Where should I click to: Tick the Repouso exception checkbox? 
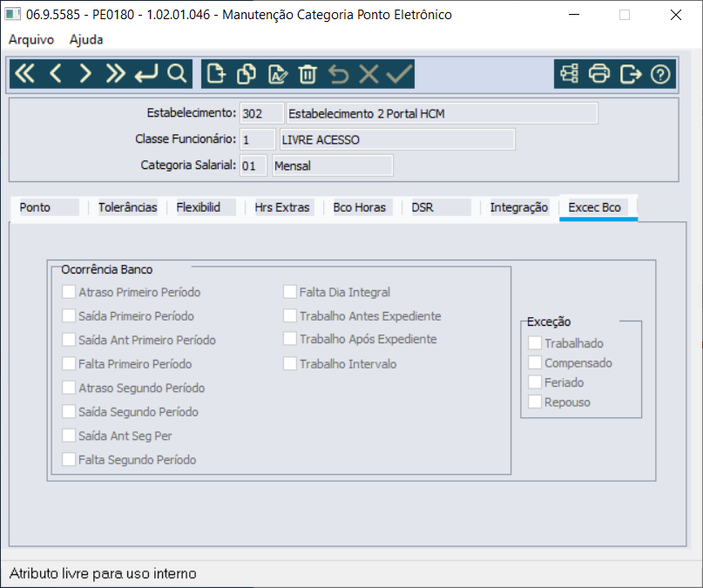tap(535, 402)
